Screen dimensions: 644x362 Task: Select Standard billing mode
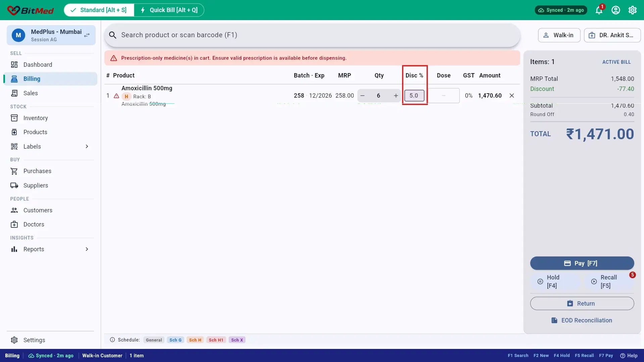pyautogui.click(x=99, y=10)
